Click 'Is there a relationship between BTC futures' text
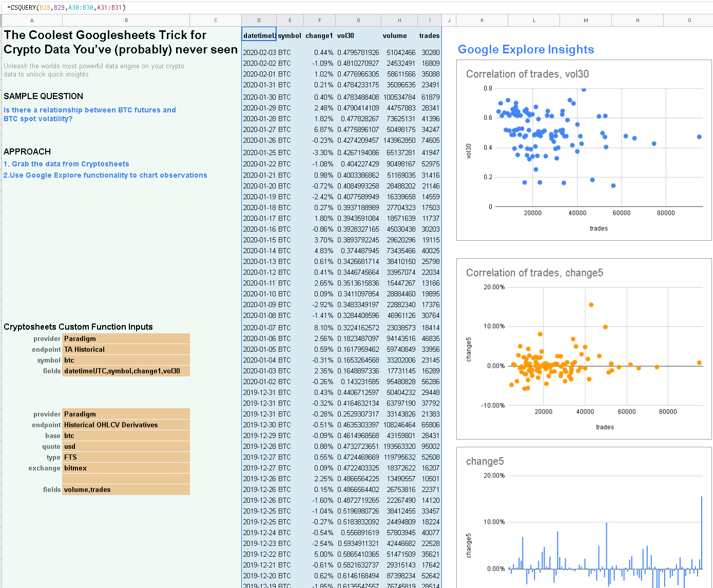The image size is (713, 588). pos(90,114)
